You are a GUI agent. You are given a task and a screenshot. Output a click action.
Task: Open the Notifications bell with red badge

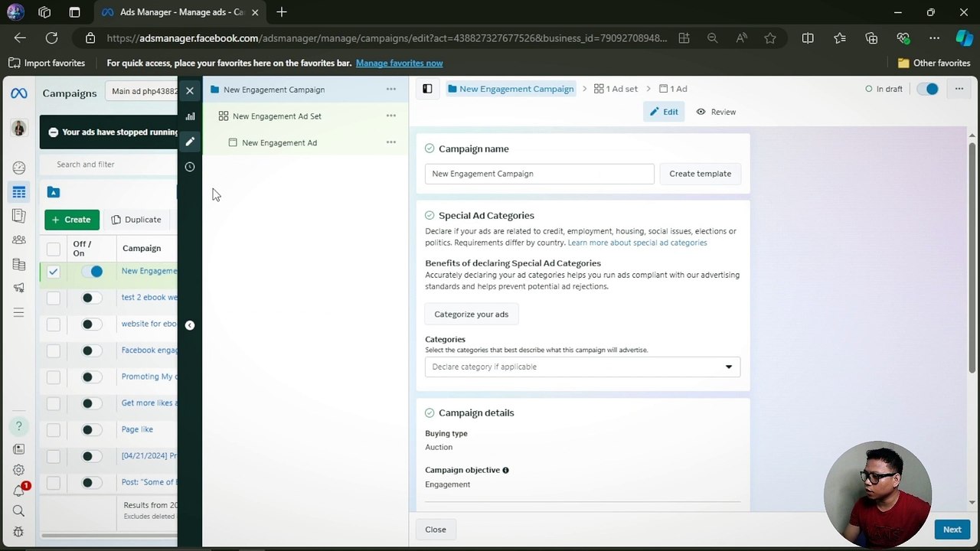pos(19,491)
